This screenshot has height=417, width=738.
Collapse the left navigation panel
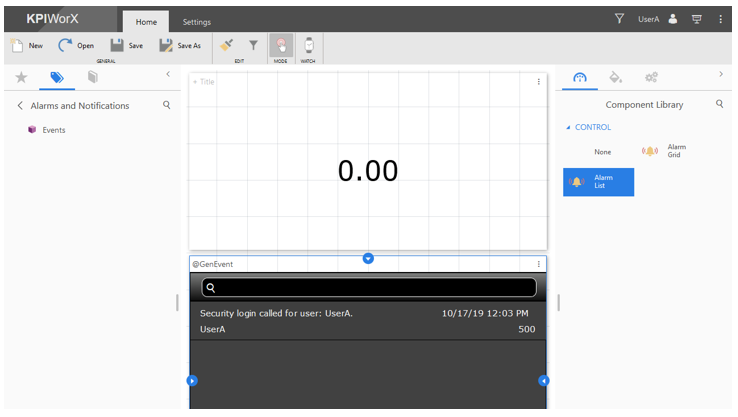[x=168, y=74]
